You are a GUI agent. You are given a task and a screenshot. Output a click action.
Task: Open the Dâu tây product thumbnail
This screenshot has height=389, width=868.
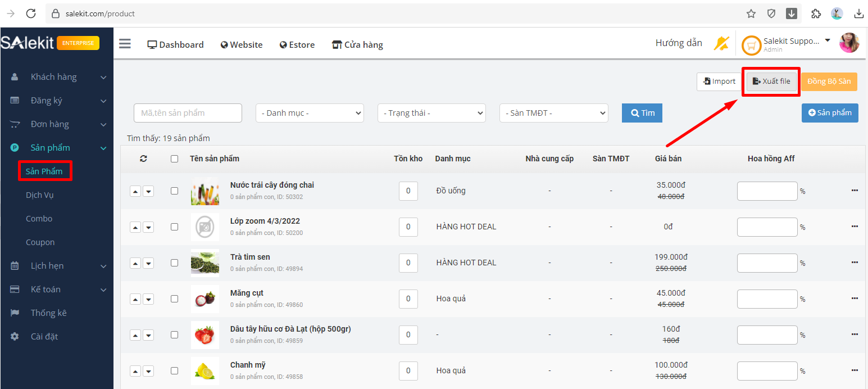pyautogui.click(x=205, y=335)
